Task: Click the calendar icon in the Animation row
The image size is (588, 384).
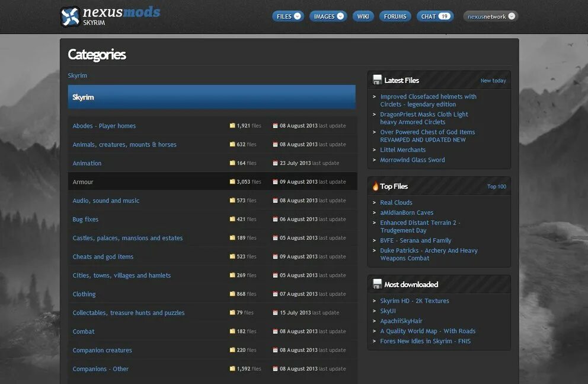Action: point(275,163)
